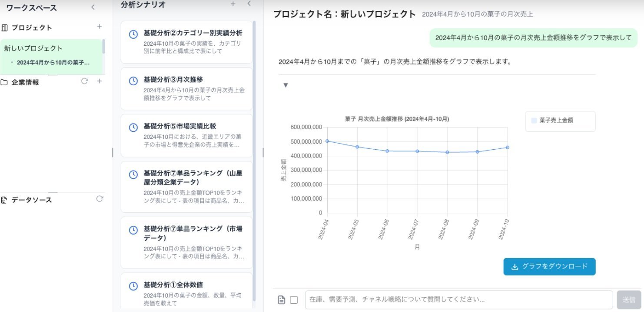Click the 2024-10 data point on chart
Screen dimensions: 644x312
(507, 148)
